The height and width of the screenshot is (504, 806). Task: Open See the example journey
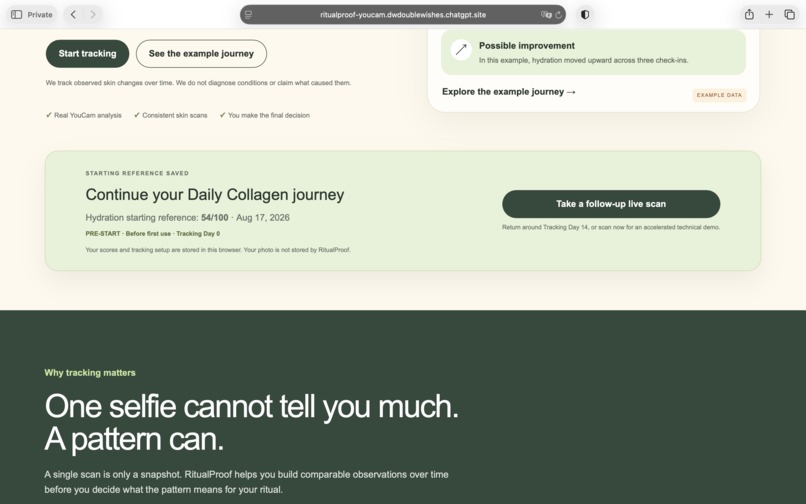[202, 53]
